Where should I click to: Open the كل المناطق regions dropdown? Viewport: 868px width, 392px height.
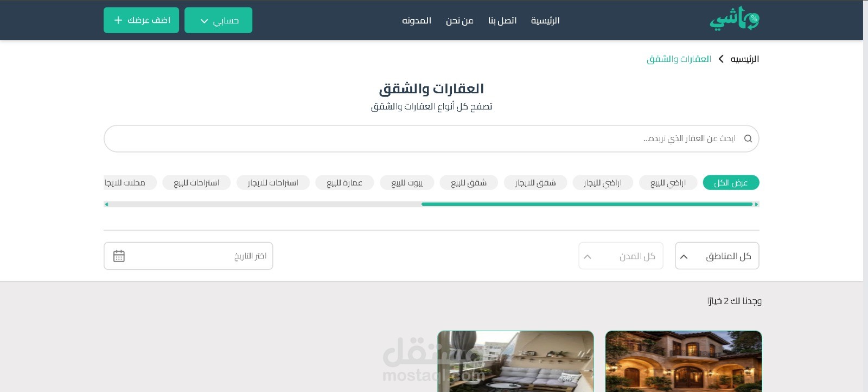pos(717,256)
